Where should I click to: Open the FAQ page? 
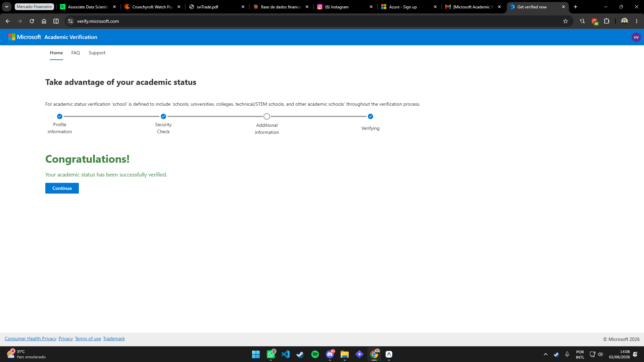pyautogui.click(x=76, y=53)
